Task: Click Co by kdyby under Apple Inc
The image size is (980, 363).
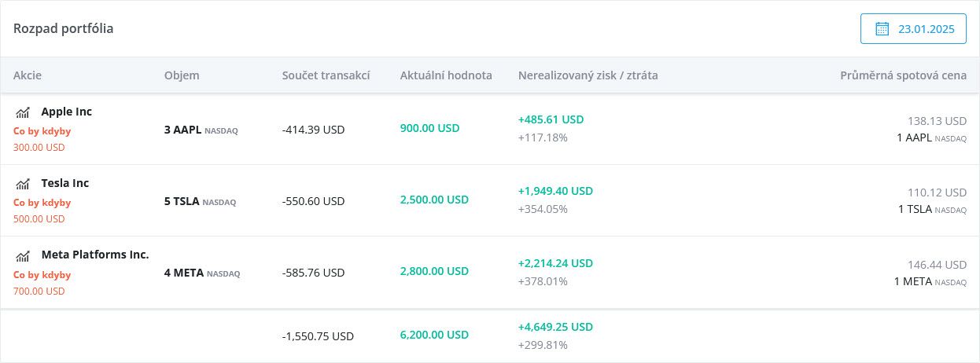Action: click(x=42, y=131)
